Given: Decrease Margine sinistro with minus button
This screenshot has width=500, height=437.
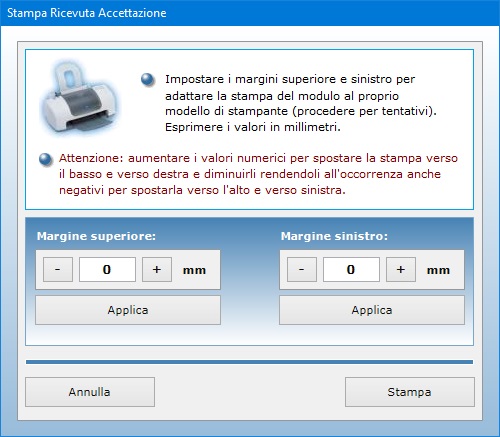Looking at the screenshot, I should coord(302,269).
